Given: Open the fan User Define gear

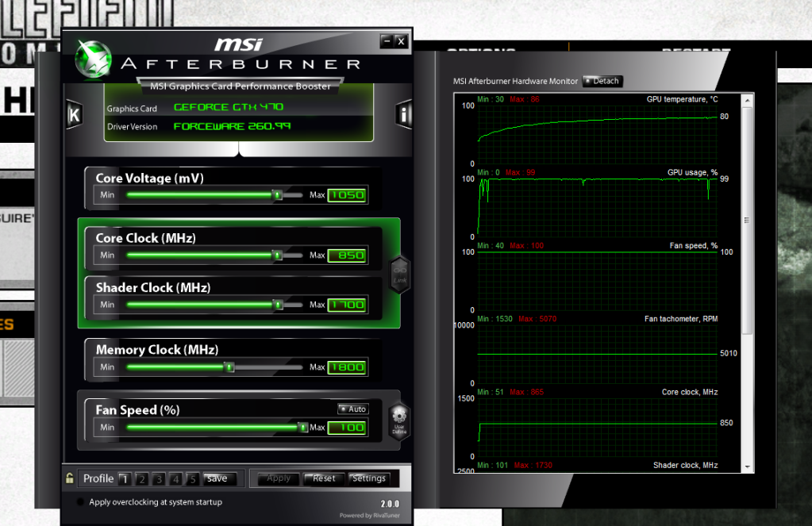Looking at the screenshot, I should point(399,421).
